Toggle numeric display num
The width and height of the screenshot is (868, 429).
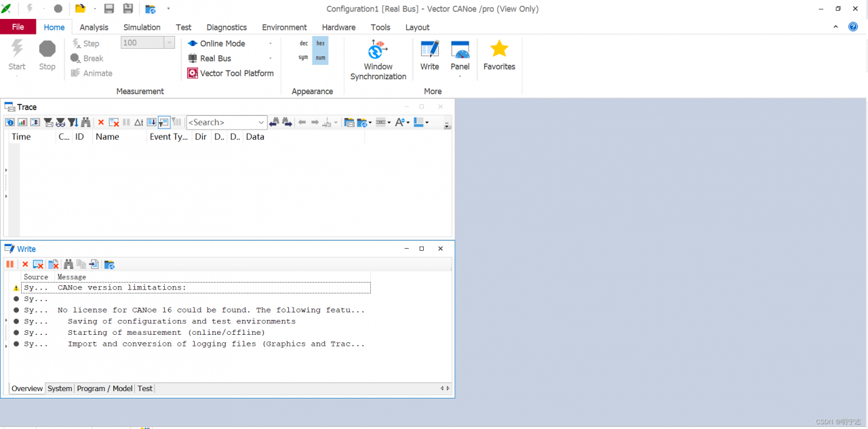(x=321, y=58)
